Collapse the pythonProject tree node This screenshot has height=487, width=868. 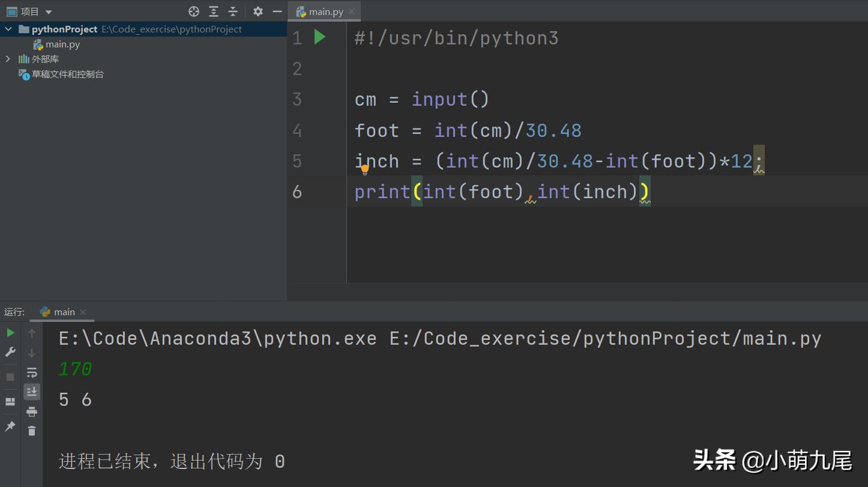click(9, 28)
